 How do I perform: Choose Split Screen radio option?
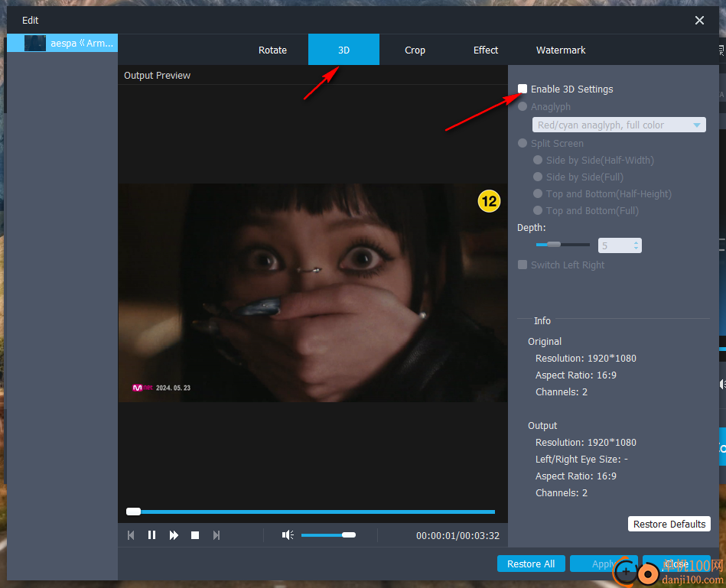pos(523,144)
